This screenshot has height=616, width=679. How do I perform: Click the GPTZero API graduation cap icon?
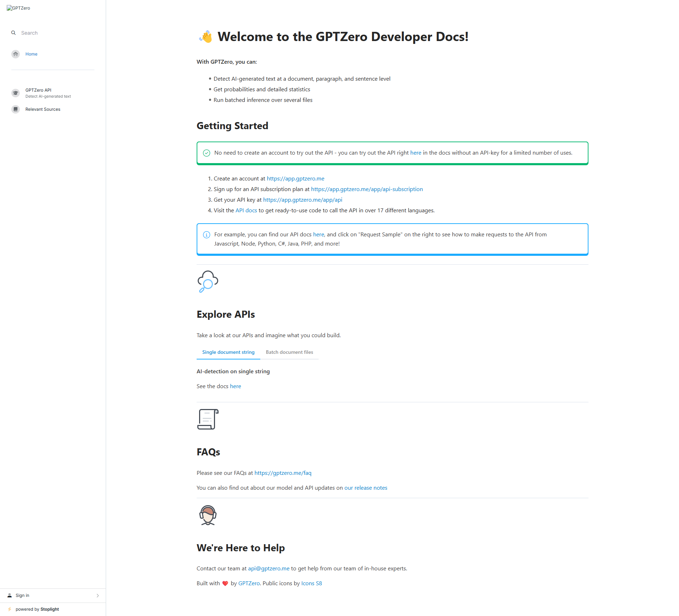click(x=16, y=93)
